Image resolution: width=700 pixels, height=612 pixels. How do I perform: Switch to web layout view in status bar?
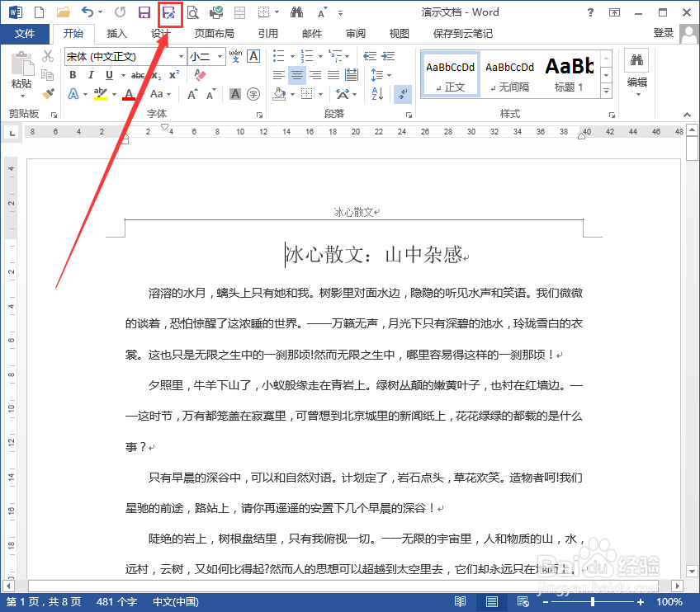point(523,602)
